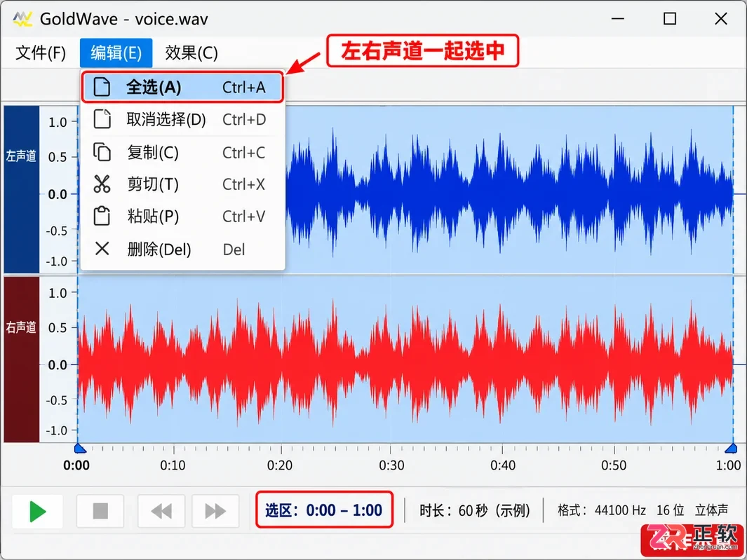Image resolution: width=747 pixels, height=560 pixels.
Task: Choose 全选(A) from the edit menu
Action: tap(182, 87)
